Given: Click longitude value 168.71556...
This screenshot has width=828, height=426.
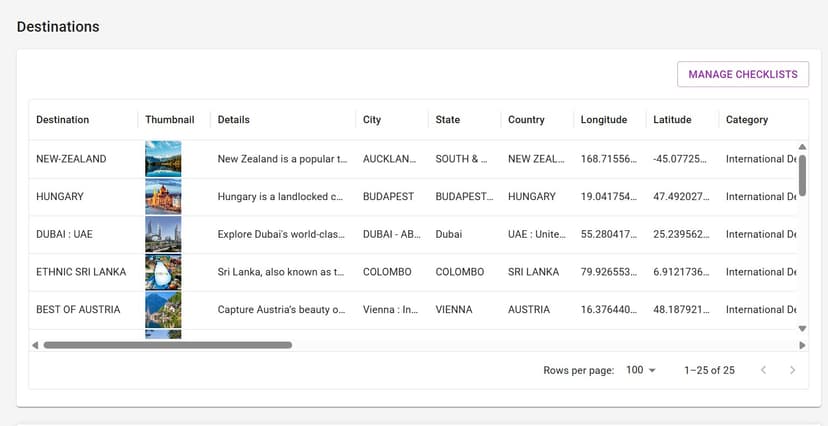Looking at the screenshot, I should coord(609,159).
